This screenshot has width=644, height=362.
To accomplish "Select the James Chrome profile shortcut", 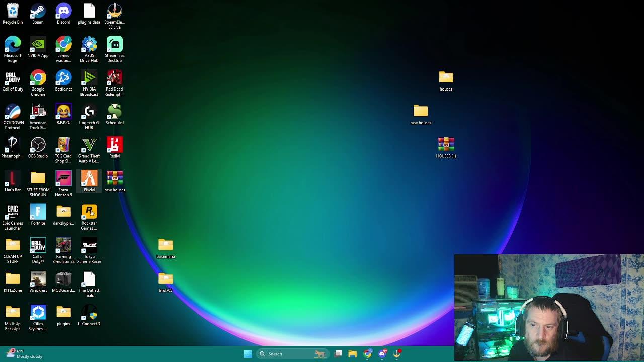I will pos(63,49).
